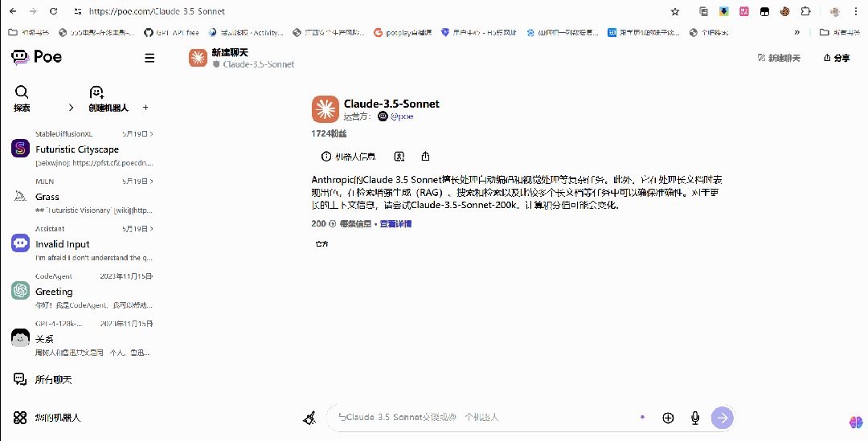Click the cookie extension icon in toolbar
Image resolution: width=868 pixels, height=441 pixels.
pos(785,11)
